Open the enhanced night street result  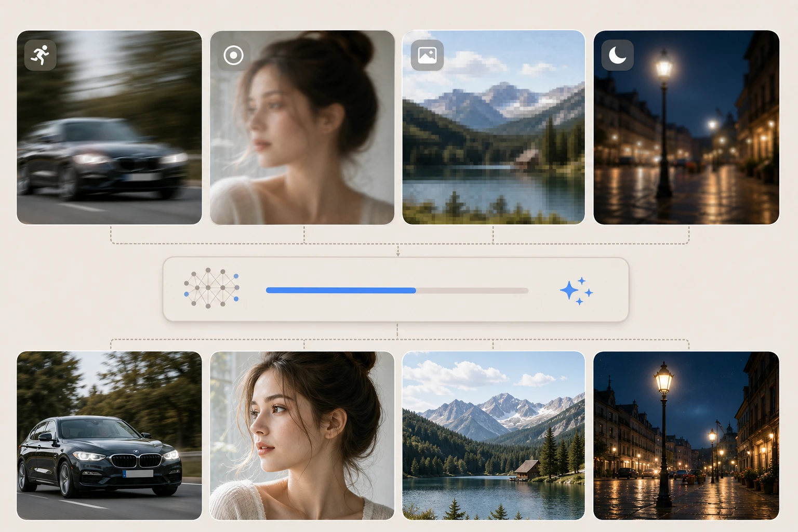[x=686, y=435]
